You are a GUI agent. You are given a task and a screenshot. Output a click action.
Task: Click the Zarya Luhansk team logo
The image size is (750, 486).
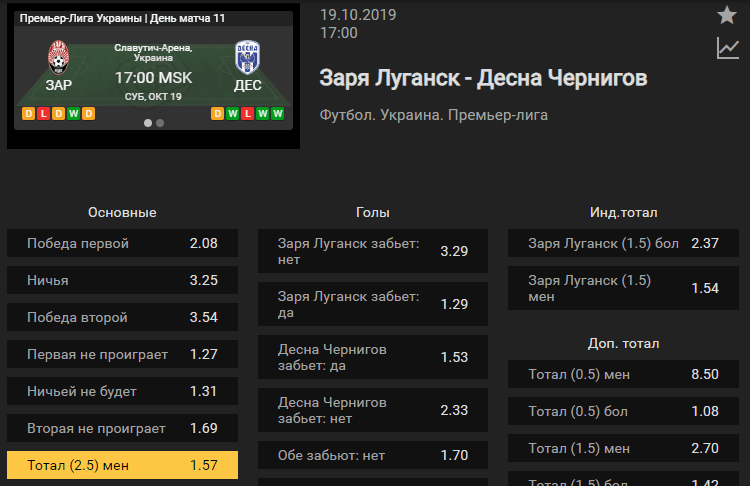pyautogui.click(x=58, y=57)
